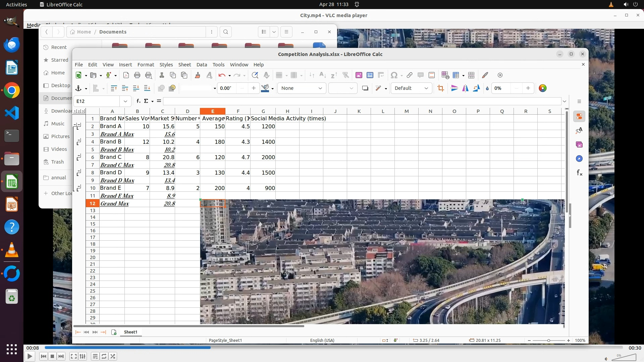
Task: Click the Export as PDF icon
Action: coord(126,75)
